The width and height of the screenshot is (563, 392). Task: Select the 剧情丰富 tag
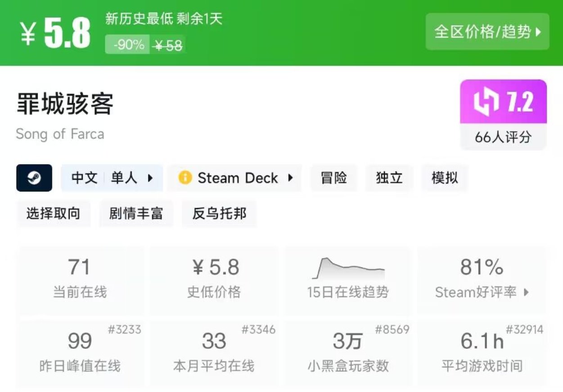coord(136,214)
